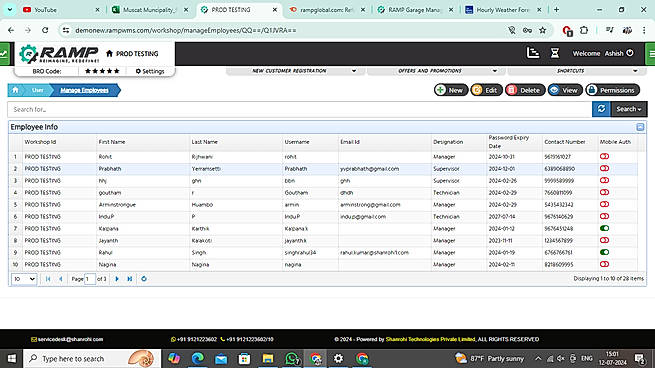Click the Windows Start button
Viewport: 655px width, 368px height.
tap(11, 358)
